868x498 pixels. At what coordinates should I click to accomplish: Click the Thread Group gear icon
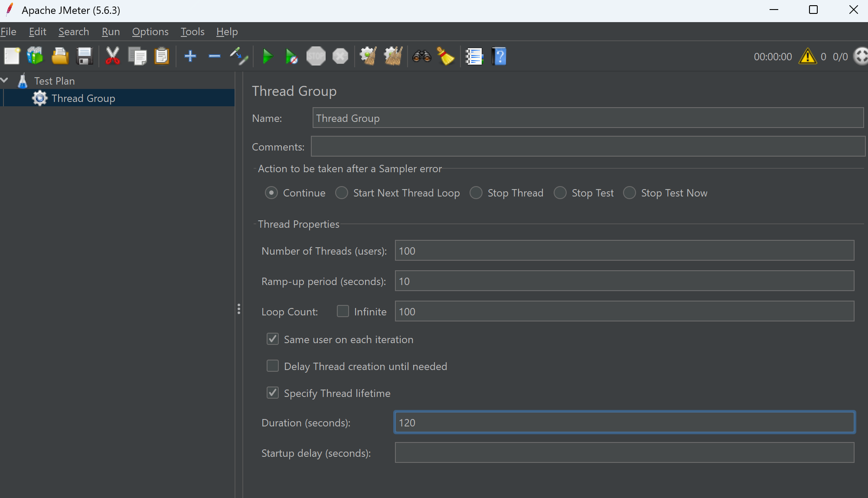(x=39, y=98)
